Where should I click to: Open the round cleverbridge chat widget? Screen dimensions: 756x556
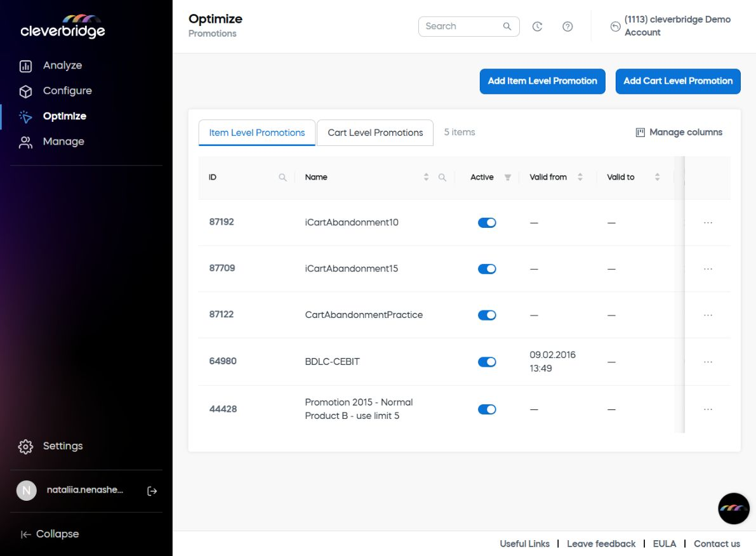click(x=733, y=508)
